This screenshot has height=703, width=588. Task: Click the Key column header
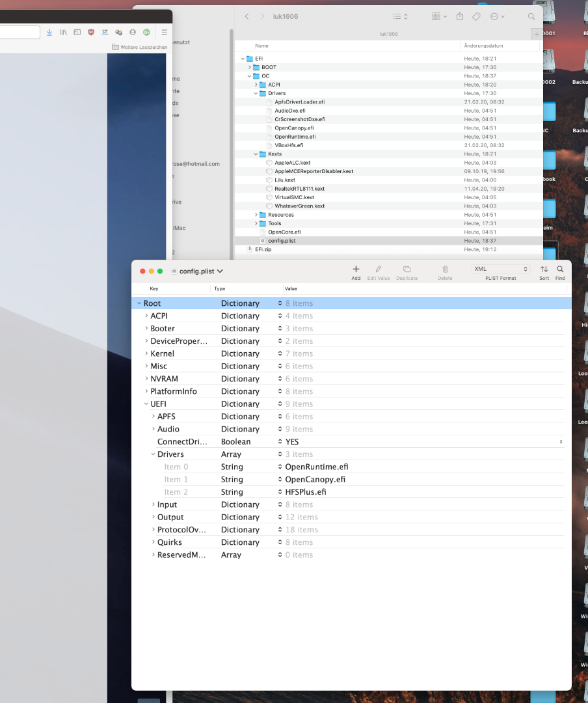pos(154,289)
